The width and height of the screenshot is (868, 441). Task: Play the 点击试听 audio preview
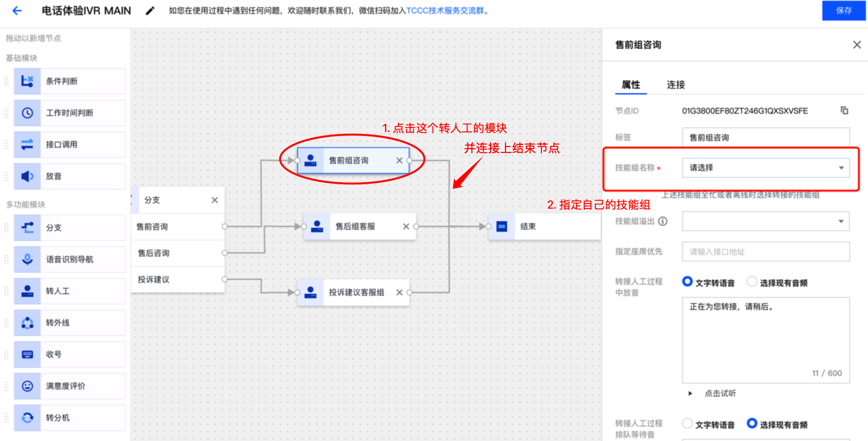coord(691,393)
